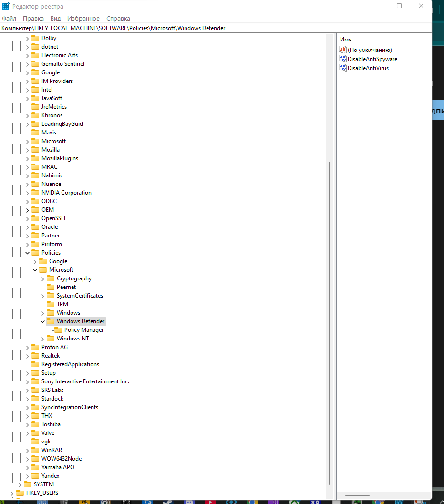Image resolution: width=444 pixels, height=504 pixels.
Task: Collapse the Policies key
Action: tap(27, 253)
